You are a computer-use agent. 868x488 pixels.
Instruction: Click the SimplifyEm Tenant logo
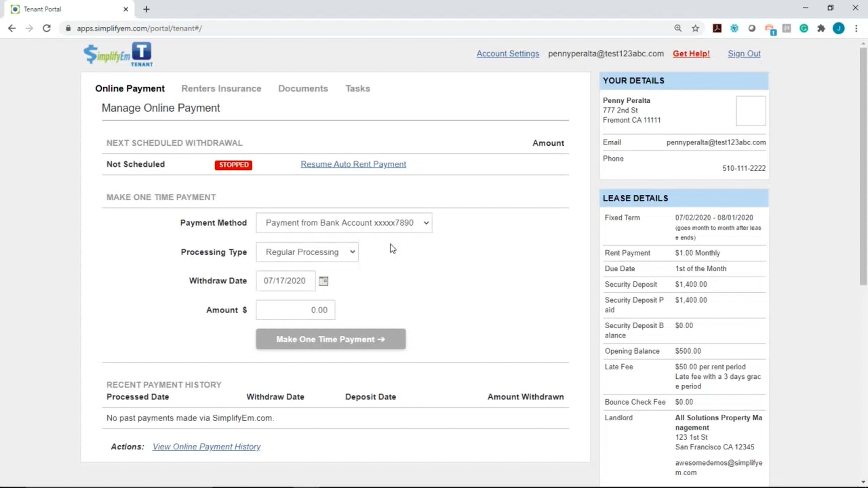point(118,54)
